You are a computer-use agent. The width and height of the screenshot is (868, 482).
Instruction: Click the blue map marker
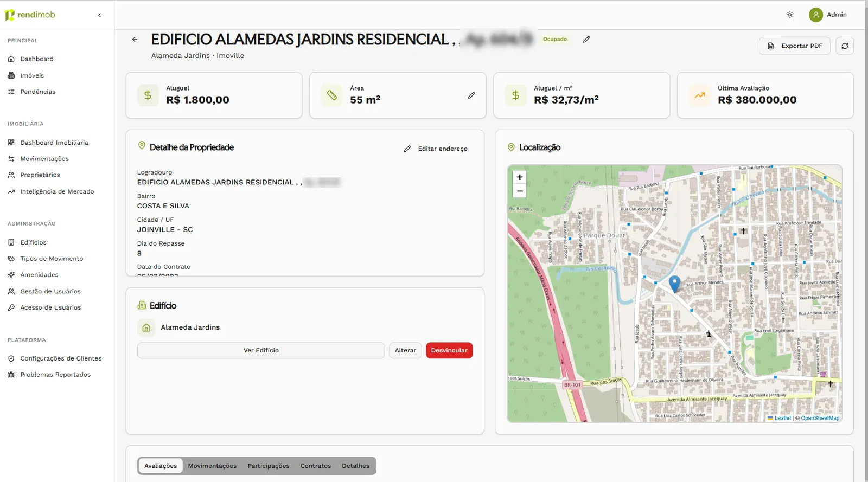pos(674,284)
